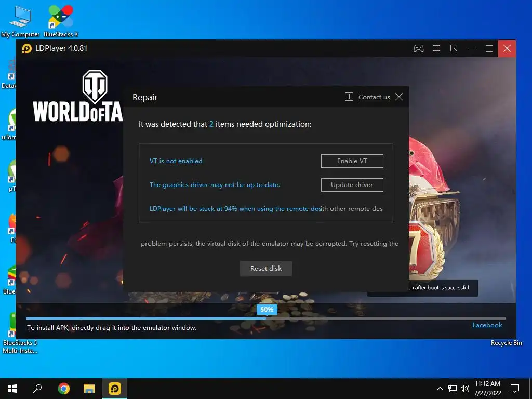
Task: Maximize the LDPlayer window
Action: (x=489, y=48)
